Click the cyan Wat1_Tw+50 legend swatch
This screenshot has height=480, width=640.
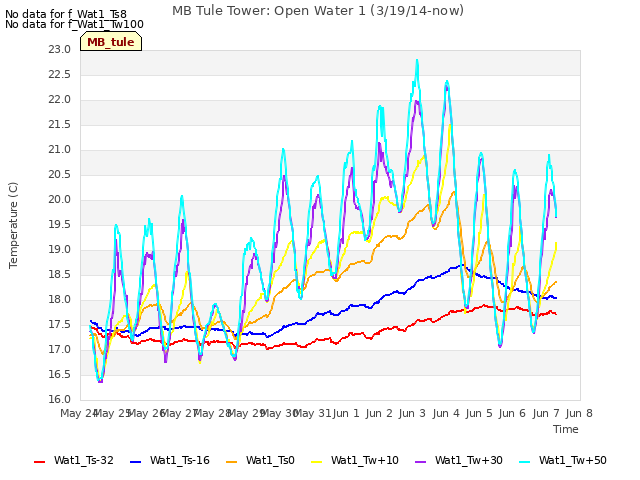[524, 462]
